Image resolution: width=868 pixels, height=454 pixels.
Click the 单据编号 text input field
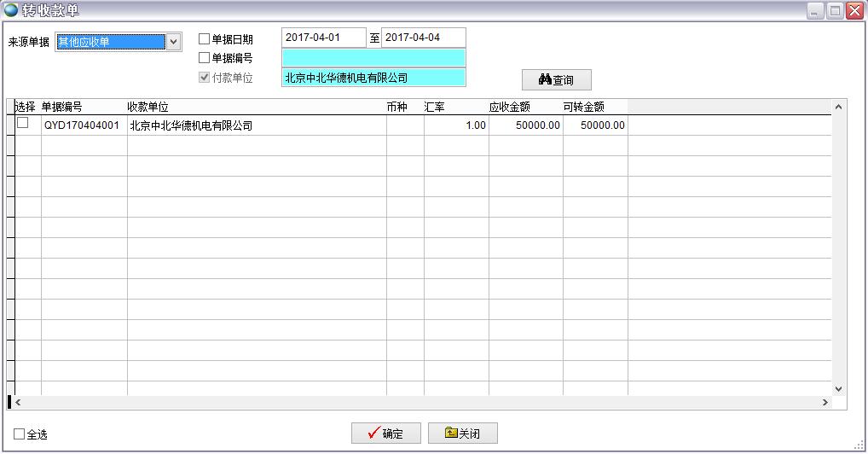coord(373,58)
